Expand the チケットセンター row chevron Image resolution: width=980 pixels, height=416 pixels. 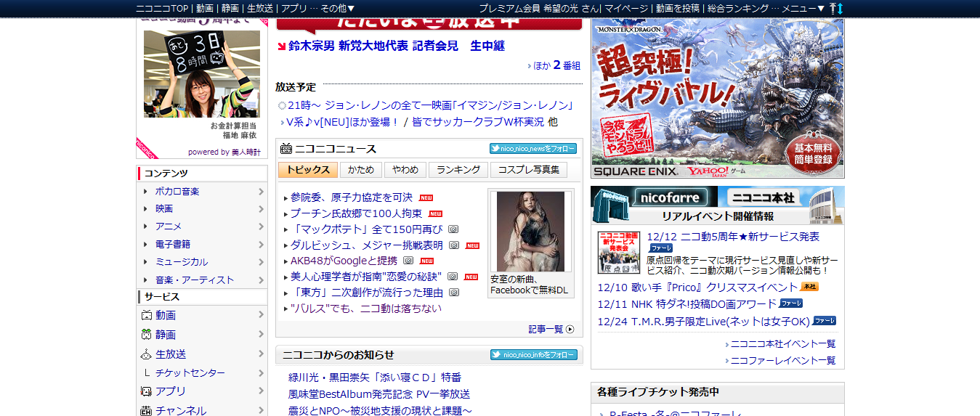(261, 372)
